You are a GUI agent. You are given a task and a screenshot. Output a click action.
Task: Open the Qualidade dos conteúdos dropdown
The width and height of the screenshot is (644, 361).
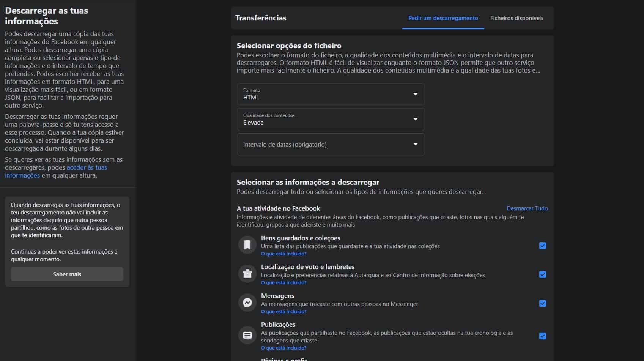(331, 119)
